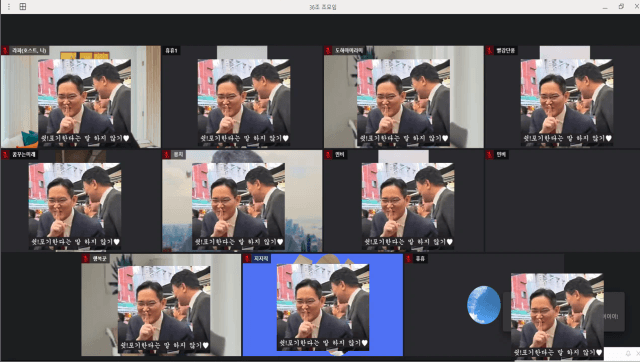Select participant name label 꿈꾸는미래
This screenshot has width=640, height=362.
(24, 155)
